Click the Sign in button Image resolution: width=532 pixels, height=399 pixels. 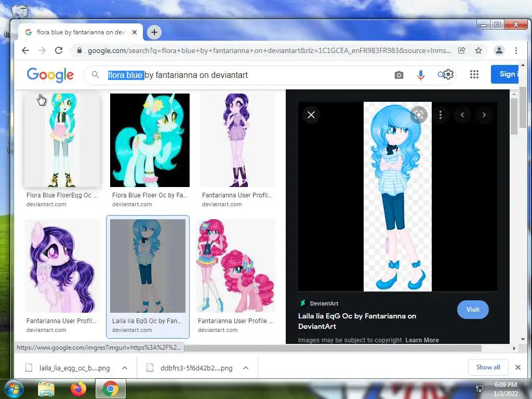(504, 74)
